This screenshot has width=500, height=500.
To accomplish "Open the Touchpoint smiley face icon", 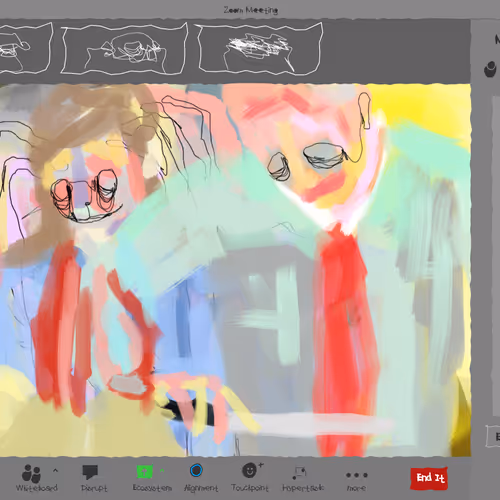I will (x=250, y=470).
